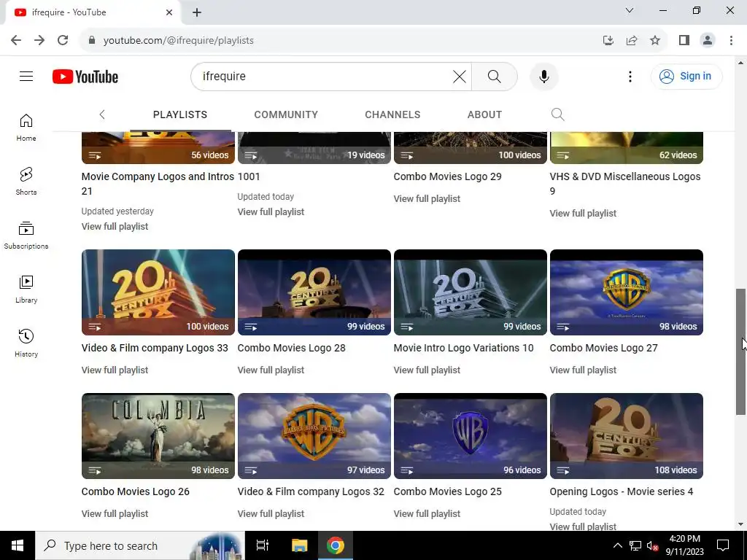Open History in the sidebar
The height and width of the screenshot is (560, 747).
coord(26,343)
